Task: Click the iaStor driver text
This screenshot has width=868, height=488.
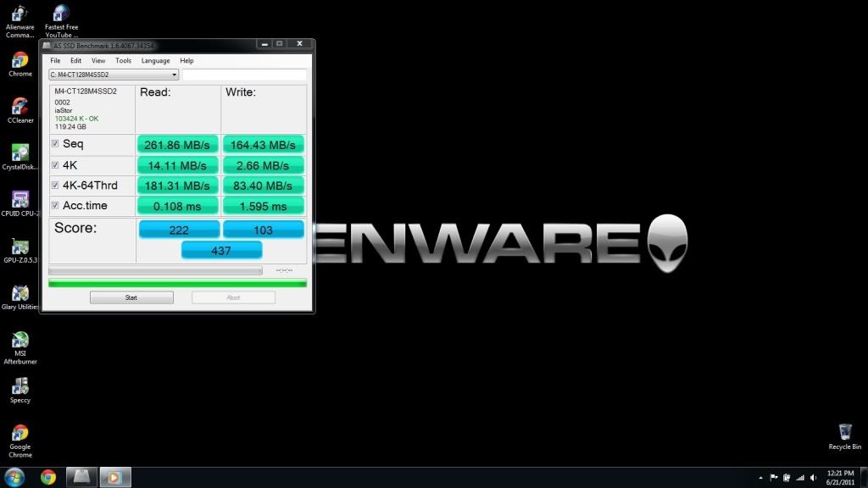Action: [x=64, y=110]
